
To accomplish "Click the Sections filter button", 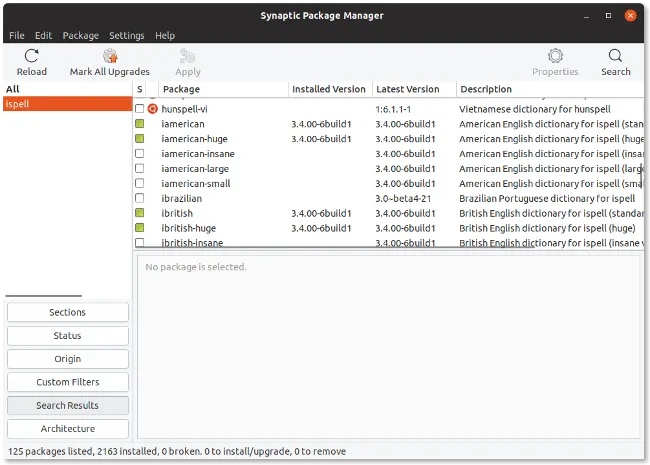I will 67,313.
